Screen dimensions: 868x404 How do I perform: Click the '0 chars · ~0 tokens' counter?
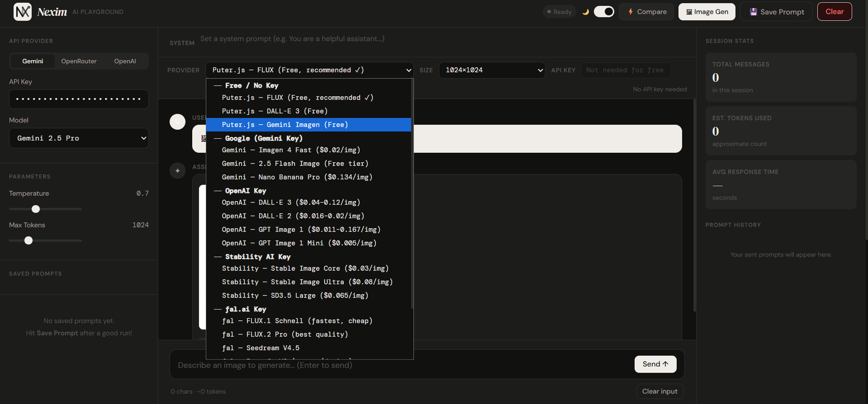tap(198, 391)
